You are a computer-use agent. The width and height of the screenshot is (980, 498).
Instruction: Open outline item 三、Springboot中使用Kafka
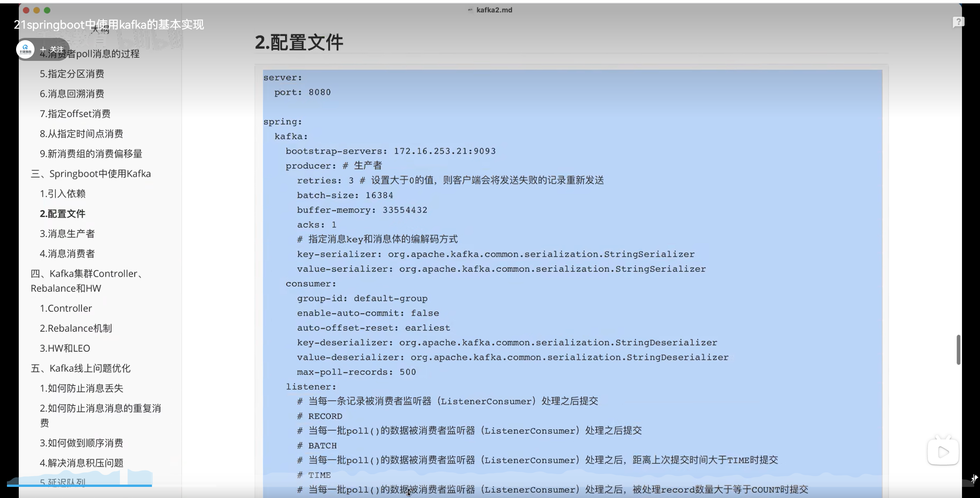tap(91, 174)
